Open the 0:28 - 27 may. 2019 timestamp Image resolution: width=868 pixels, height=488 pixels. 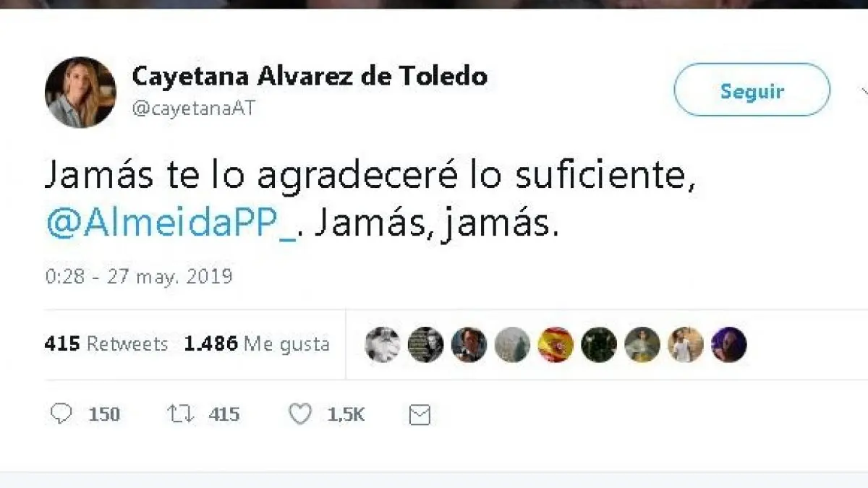point(138,276)
